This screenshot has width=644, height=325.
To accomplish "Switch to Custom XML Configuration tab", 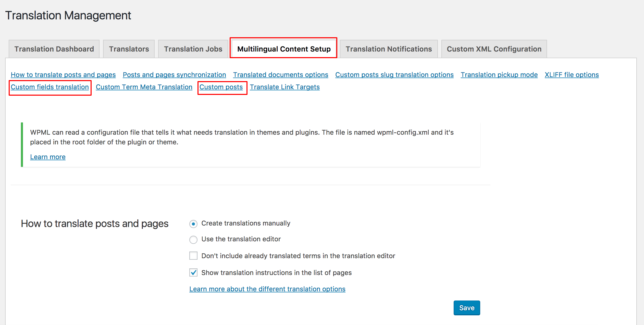I will coord(494,49).
